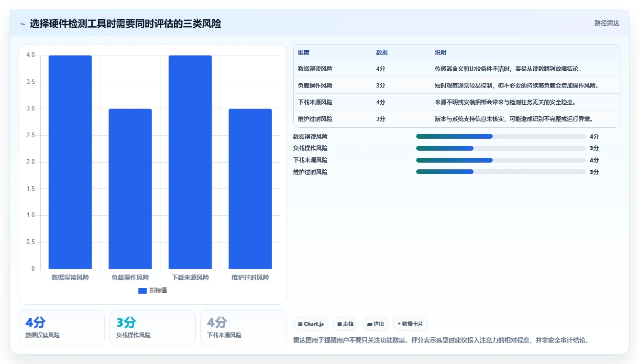Click the 负载操作风险 progress bar

pos(501,148)
